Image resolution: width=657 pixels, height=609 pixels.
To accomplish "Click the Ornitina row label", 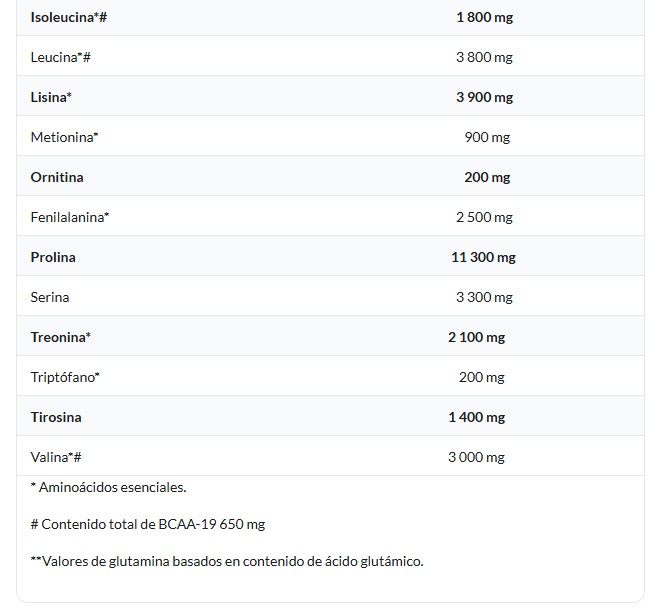I will pos(57,177).
